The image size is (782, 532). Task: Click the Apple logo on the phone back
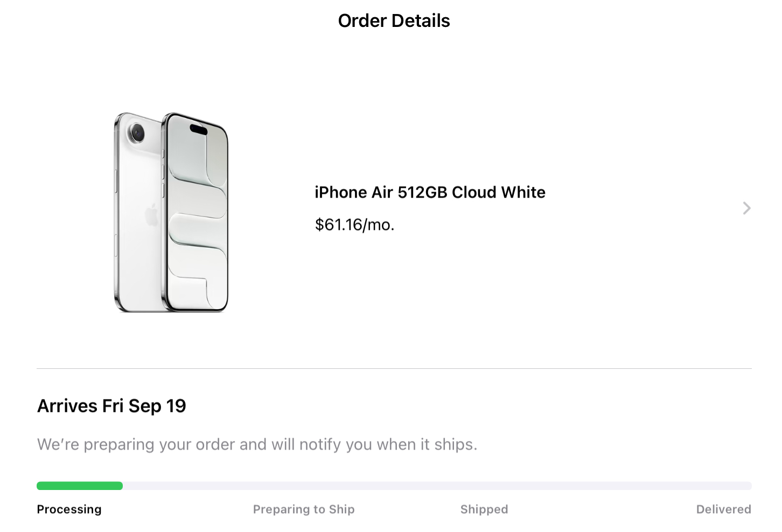(x=152, y=214)
